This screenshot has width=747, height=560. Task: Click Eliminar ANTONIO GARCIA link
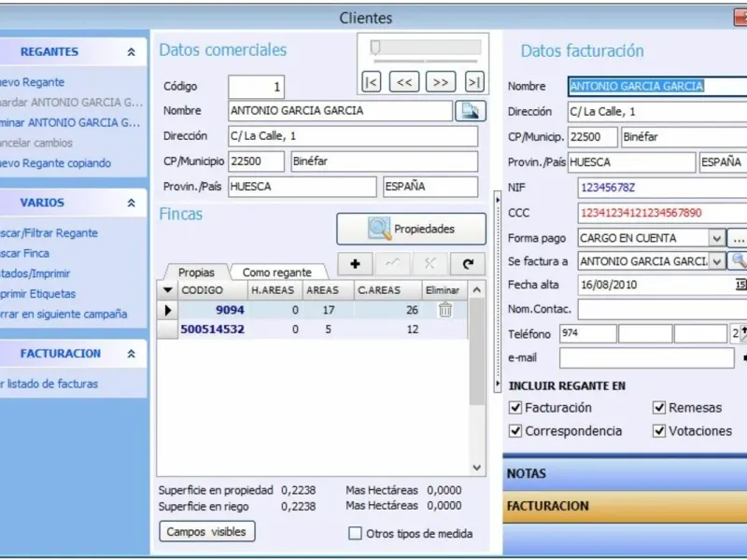pos(70,123)
